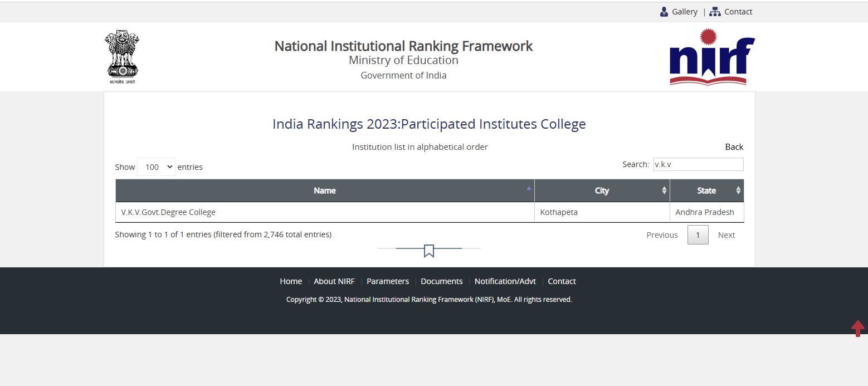Go Back to the previous page
The image size is (868, 386).
pos(734,147)
